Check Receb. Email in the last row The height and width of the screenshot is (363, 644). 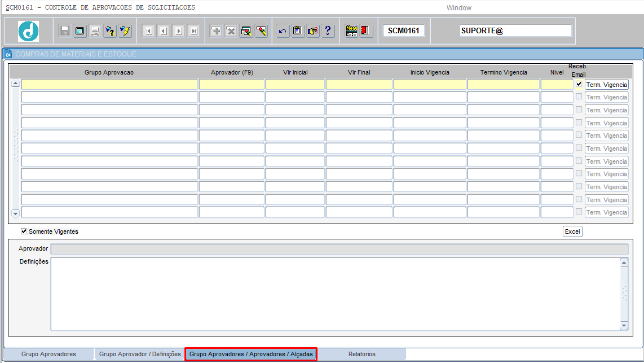tap(579, 212)
